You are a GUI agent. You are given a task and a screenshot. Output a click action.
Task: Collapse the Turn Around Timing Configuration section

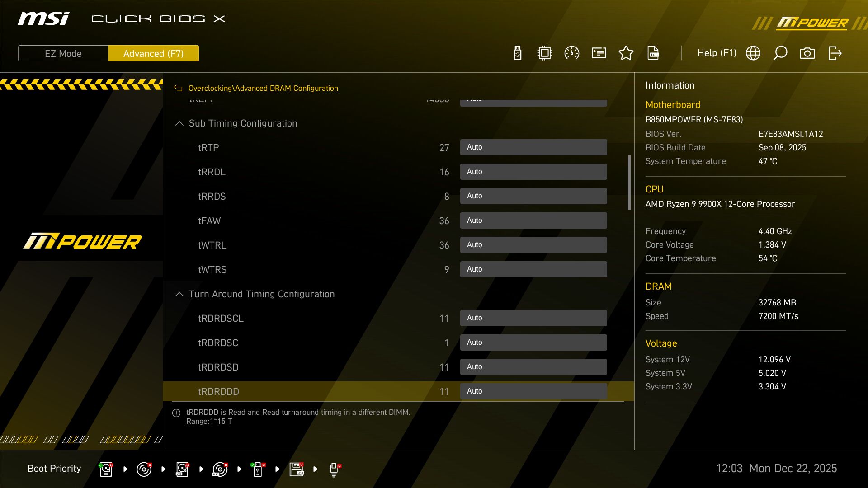[179, 294]
